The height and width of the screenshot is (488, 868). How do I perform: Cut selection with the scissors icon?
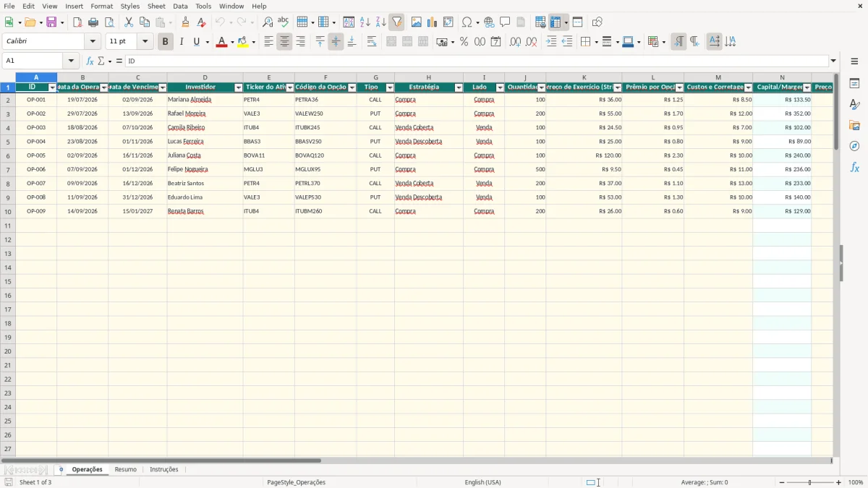coord(129,22)
